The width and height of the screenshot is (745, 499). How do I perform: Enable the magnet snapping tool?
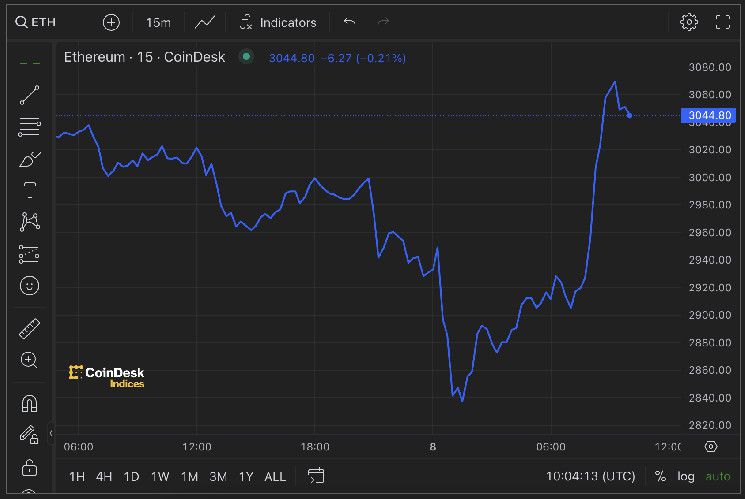coord(29,404)
